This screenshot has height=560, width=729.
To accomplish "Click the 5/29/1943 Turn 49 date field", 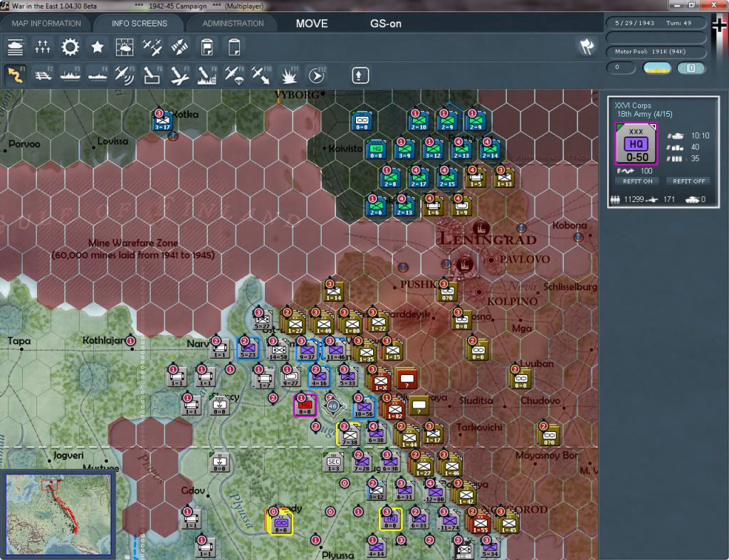I will [x=656, y=23].
